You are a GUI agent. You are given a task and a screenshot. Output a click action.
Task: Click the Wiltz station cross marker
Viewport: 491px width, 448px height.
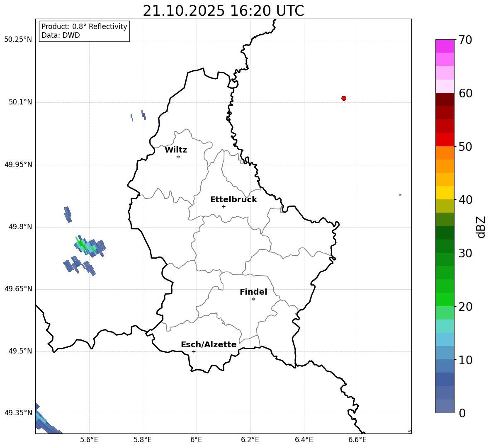tap(178, 157)
